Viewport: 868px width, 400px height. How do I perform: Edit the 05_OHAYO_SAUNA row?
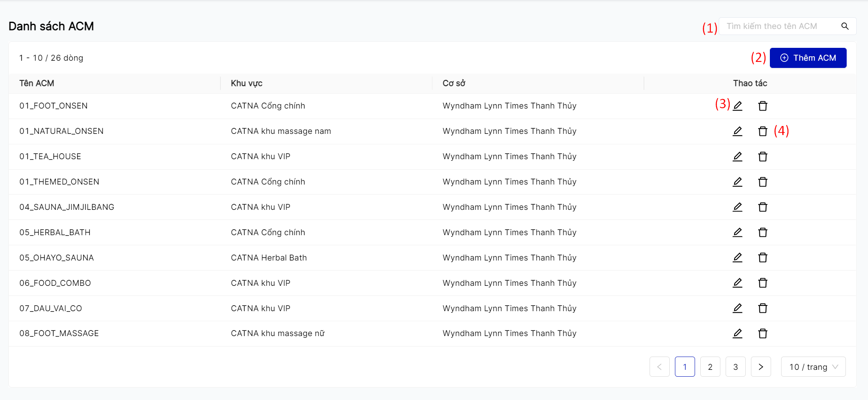(737, 258)
